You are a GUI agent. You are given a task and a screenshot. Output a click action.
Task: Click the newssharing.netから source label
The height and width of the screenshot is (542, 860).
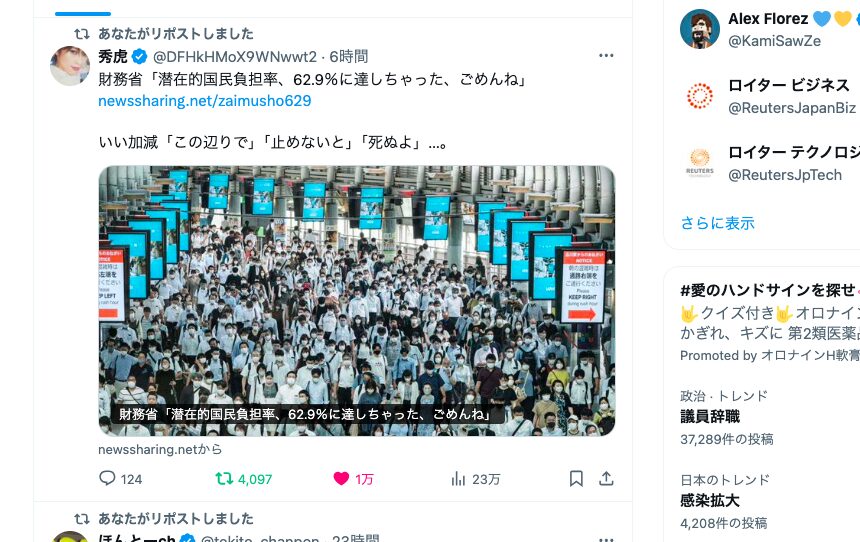click(x=160, y=449)
